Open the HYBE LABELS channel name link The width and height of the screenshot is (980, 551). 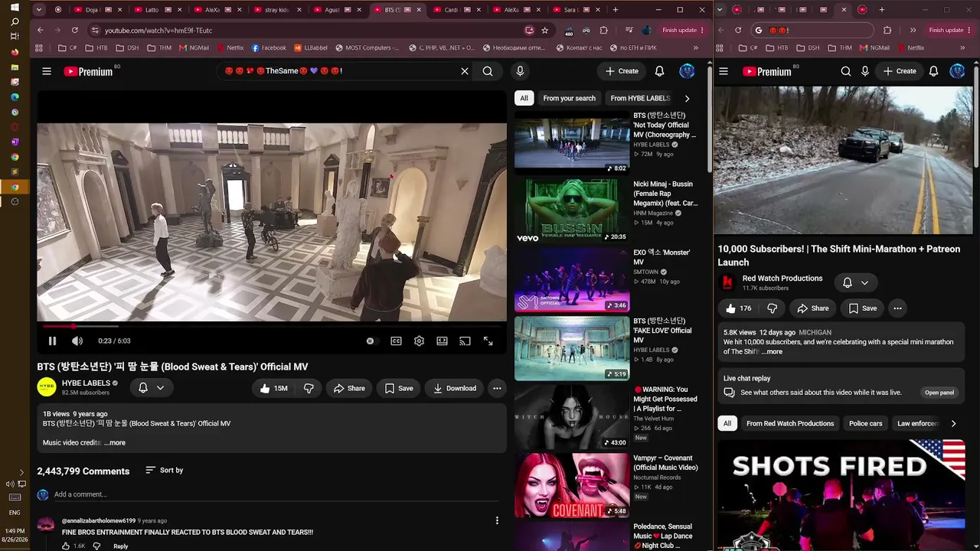[86, 383]
